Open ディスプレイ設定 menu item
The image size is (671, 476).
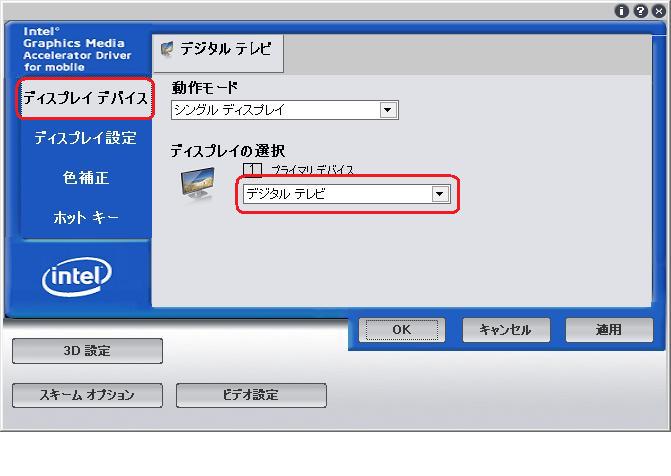click(x=86, y=138)
